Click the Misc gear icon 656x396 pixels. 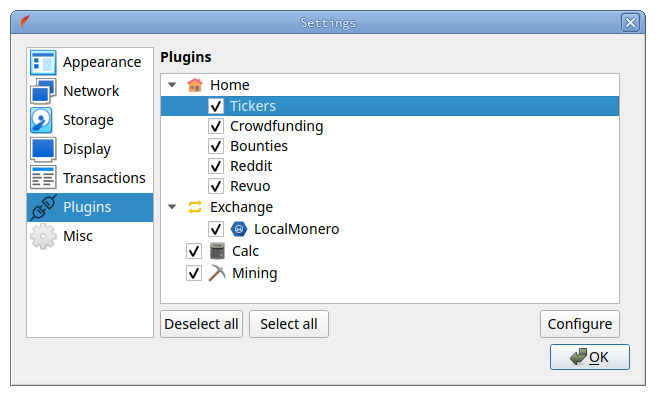(43, 236)
